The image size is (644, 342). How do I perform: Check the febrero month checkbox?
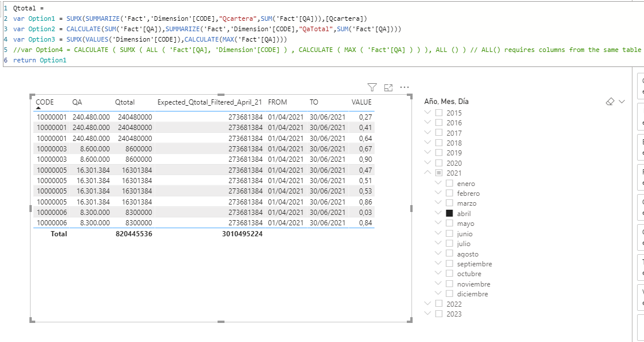[x=450, y=193]
